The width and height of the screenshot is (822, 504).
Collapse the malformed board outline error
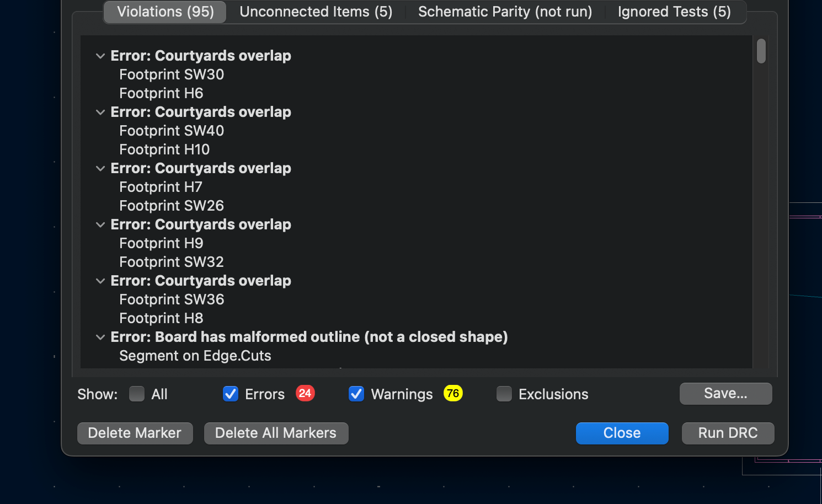100,337
